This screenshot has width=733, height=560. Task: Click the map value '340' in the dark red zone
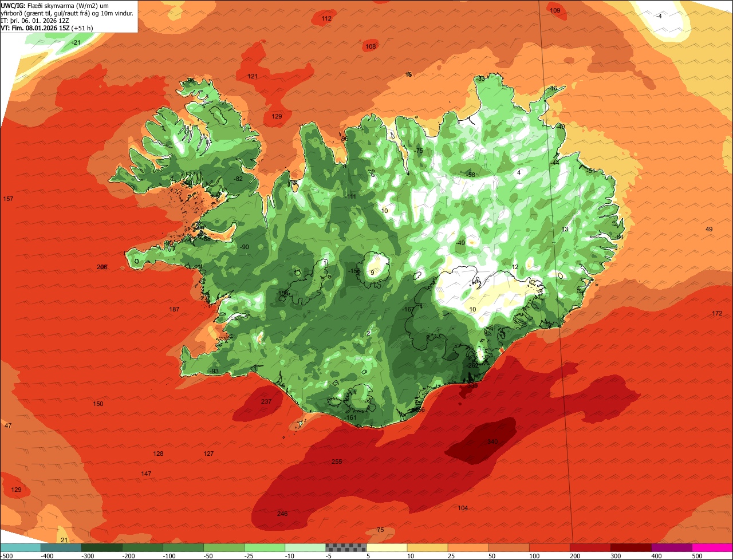click(x=492, y=441)
